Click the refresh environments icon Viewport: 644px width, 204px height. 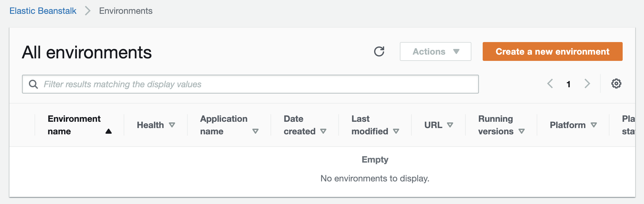point(379,51)
